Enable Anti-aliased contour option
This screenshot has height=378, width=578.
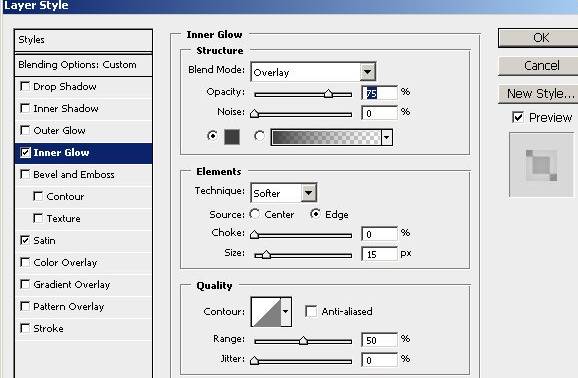click(311, 312)
